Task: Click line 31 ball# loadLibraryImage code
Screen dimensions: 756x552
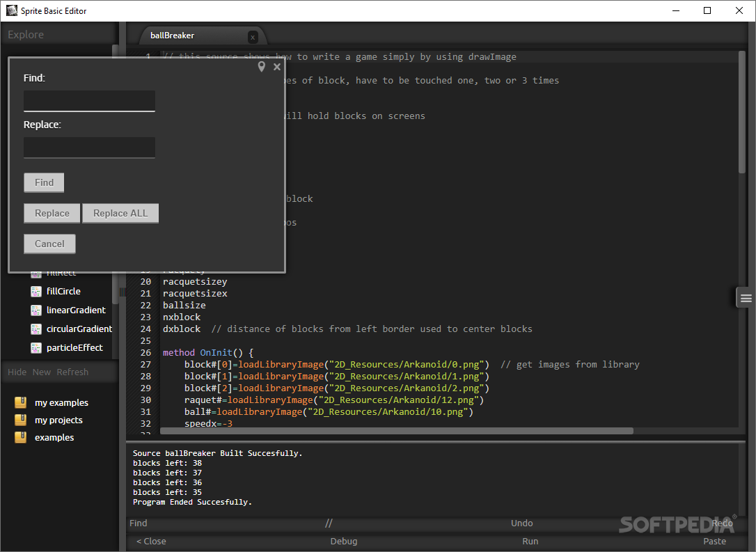Action: pos(329,411)
